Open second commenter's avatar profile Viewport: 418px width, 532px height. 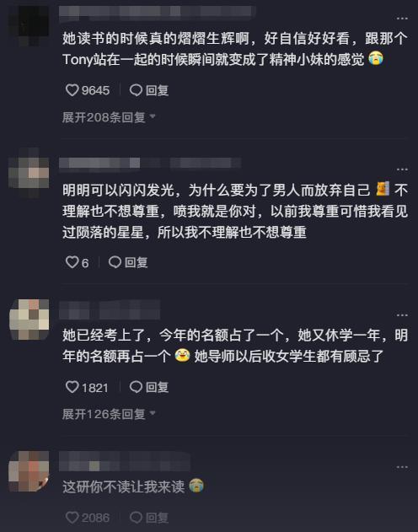(x=29, y=173)
